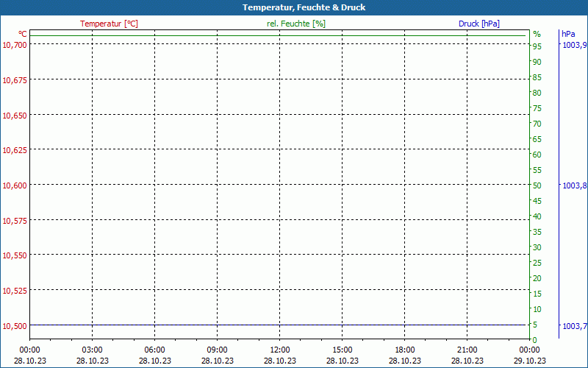588x368 pixels.
Task: Click the °C unit label on left axis
Action: tap(23, 34)
